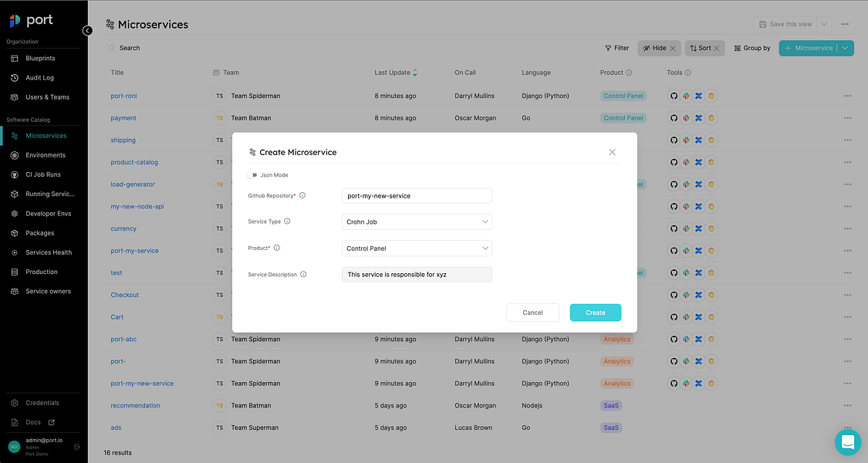Open the chat support widget
Screen dimensions: 868x463
click(x=847, y=442)
